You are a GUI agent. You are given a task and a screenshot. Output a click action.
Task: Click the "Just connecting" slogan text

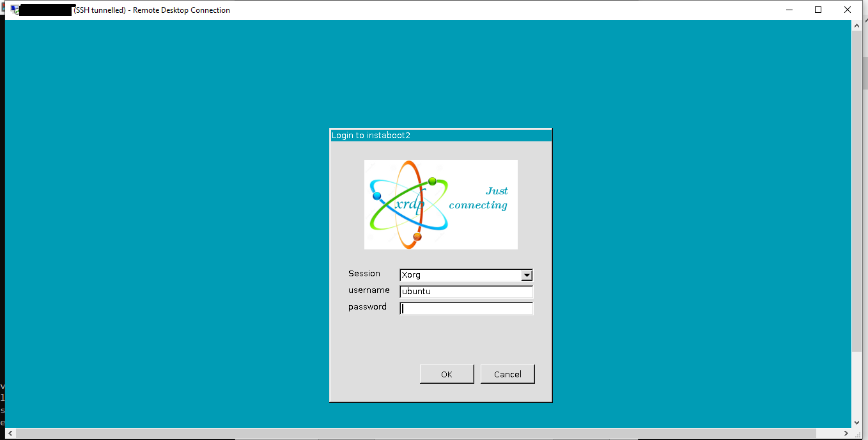[479, 198]
